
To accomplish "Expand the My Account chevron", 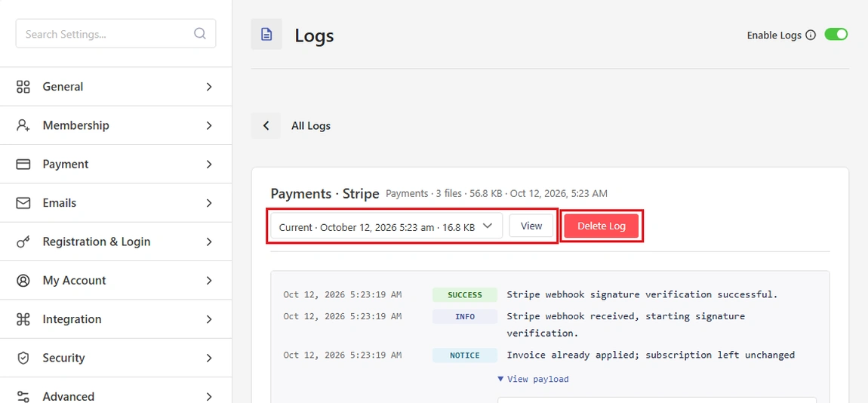I will [208, 281].
